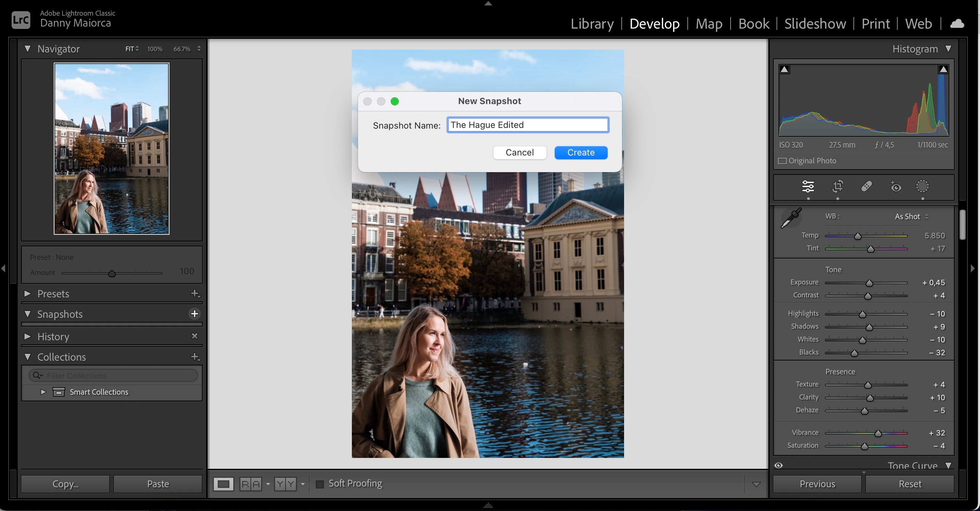Toggle the Tone Curve panel switch
Viewport: 980px width, 511px height.
tap(778, 465)
